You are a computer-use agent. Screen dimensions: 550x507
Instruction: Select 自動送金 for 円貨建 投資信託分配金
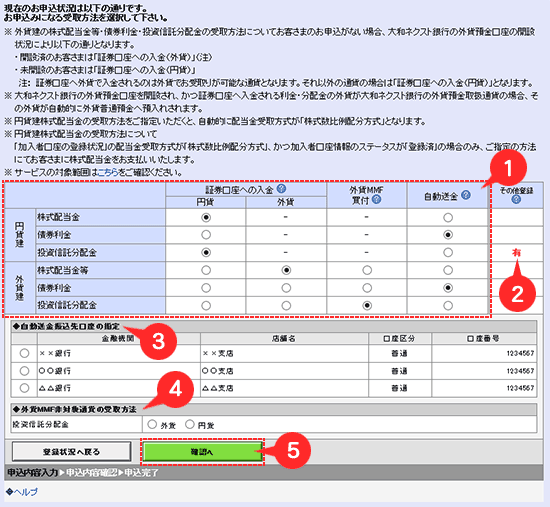tap(448, 253)
